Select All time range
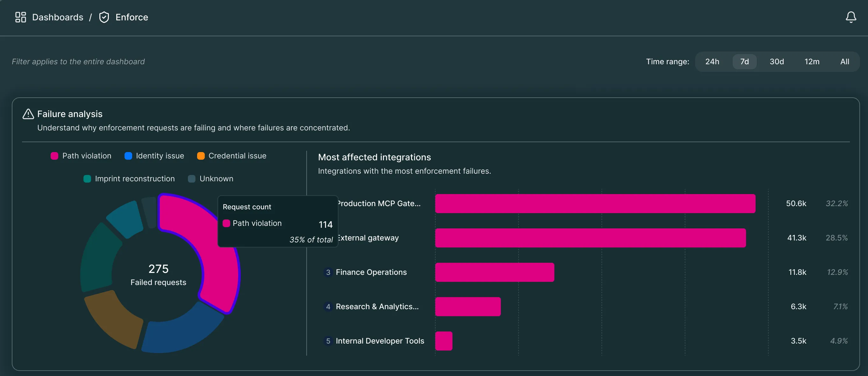Screen dimensions: 868x376 844,62
